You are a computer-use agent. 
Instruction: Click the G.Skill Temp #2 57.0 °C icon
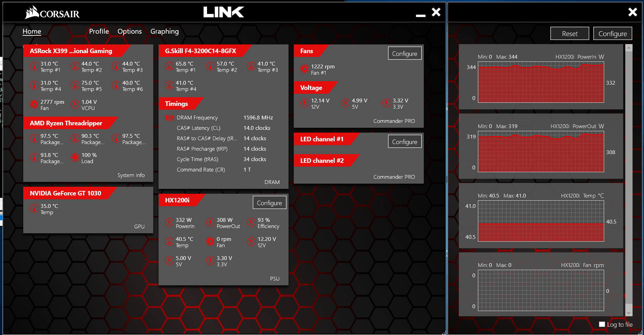coord(210,66)
